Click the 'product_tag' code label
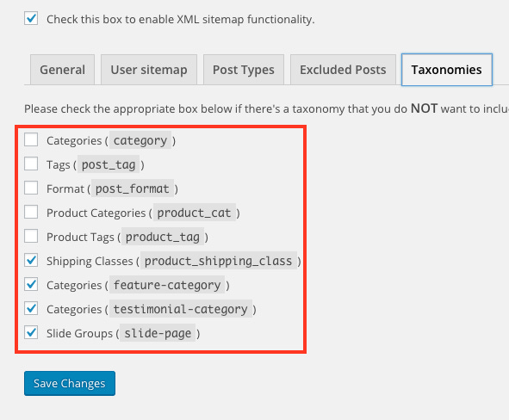The width and height of the screenshot is (509, 420). coord(163,237)
